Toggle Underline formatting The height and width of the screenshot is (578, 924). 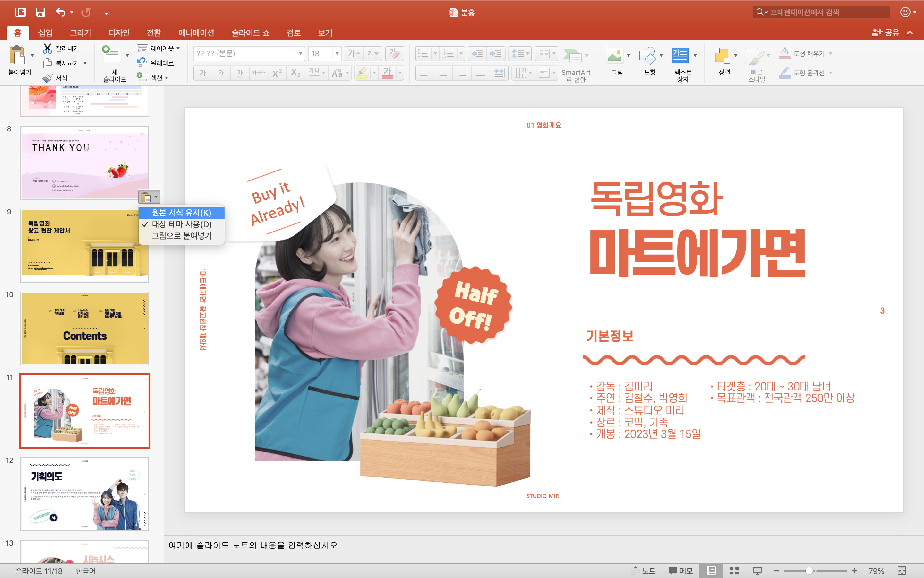coord(240,73)
